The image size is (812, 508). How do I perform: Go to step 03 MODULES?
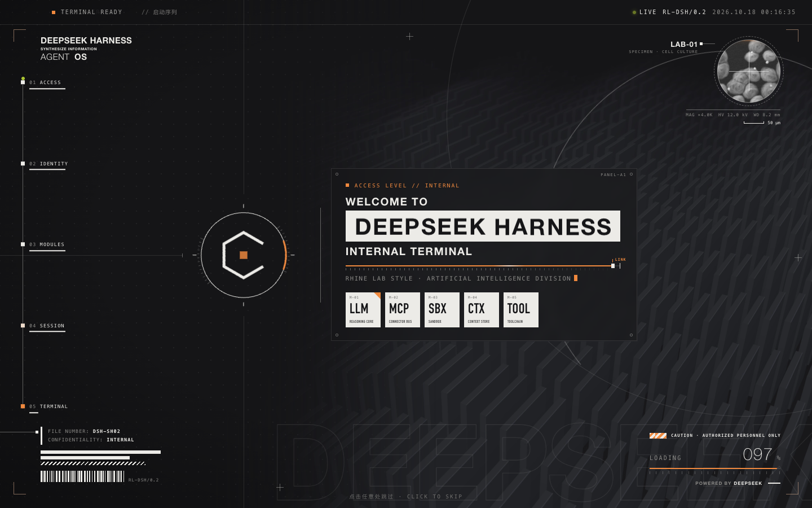[47, 244]
